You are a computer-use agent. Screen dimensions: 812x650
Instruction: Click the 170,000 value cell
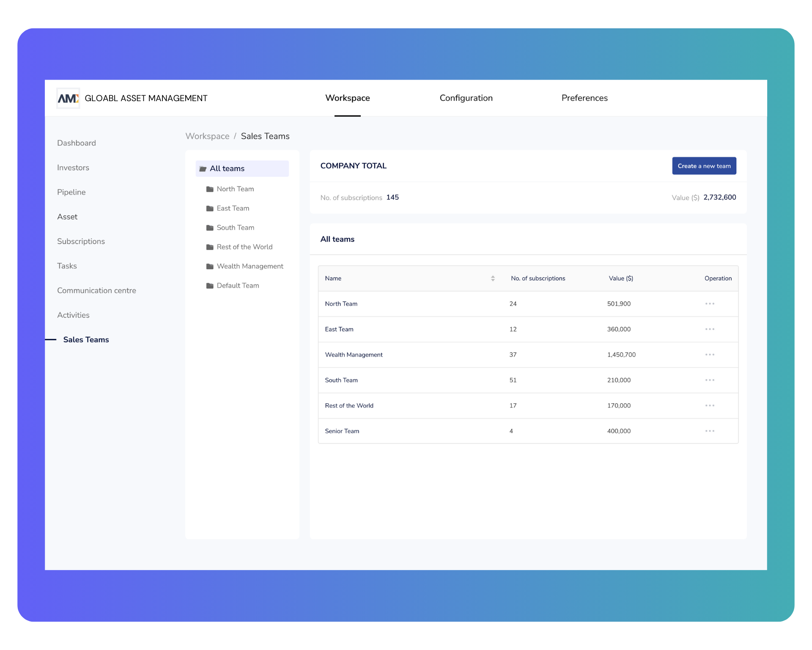[619, 405]
